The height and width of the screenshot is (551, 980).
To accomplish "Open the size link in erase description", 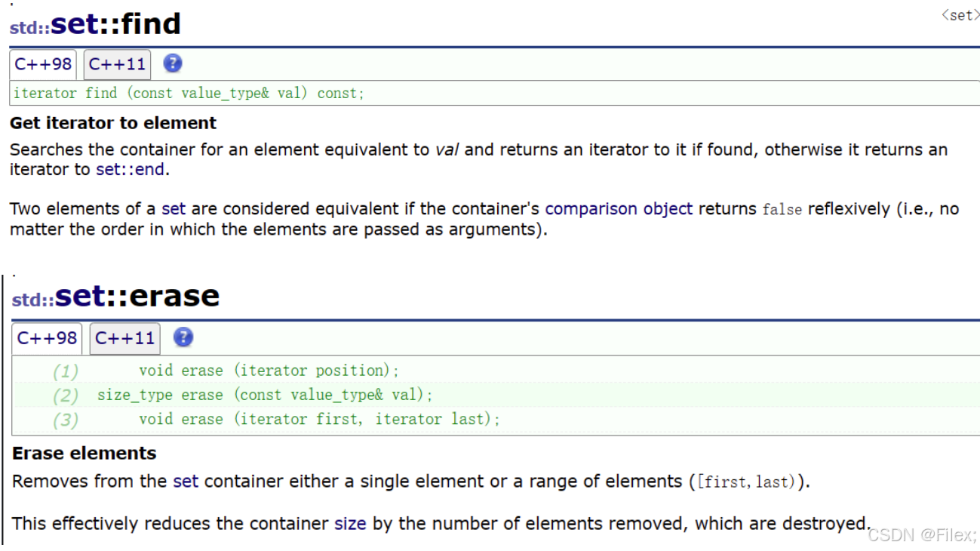I will pos(350,523).
